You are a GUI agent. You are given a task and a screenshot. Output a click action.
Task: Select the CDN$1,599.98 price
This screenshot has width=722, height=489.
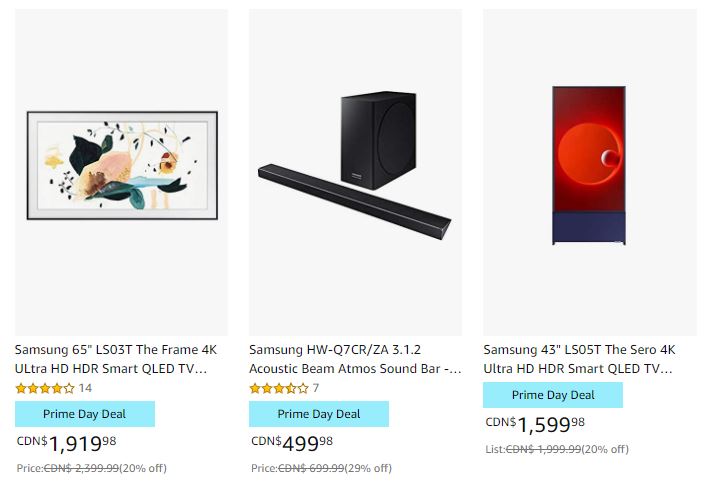(535, 425)
